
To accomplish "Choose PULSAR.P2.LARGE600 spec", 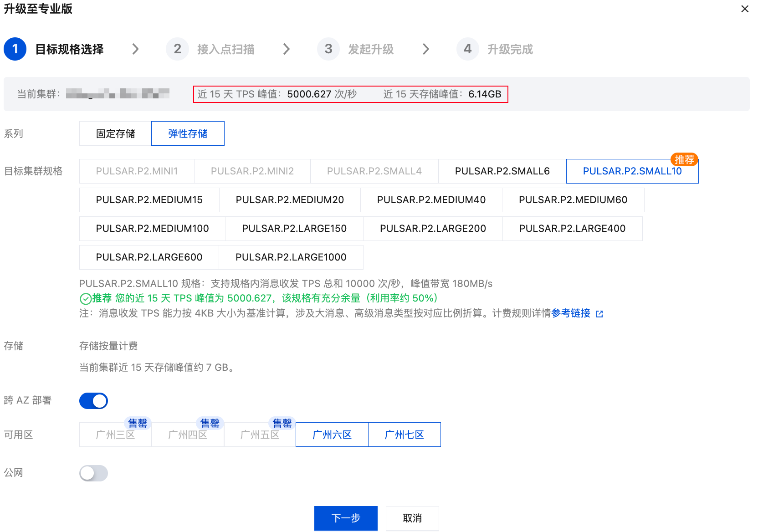I will [149, 257].
